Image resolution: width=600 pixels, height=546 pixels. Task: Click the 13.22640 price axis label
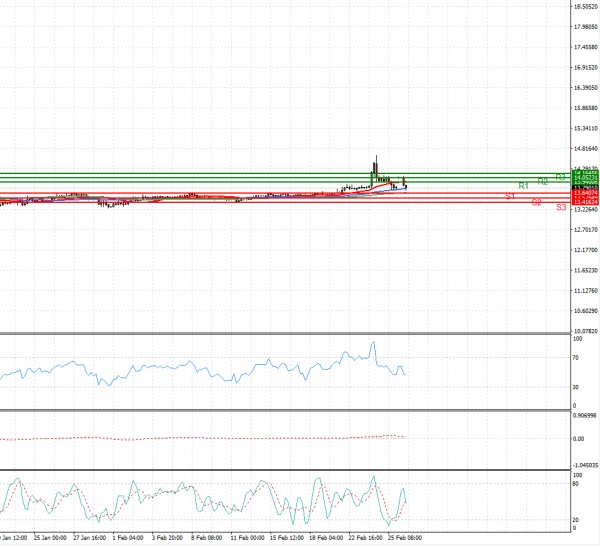[x=585, y=210]
